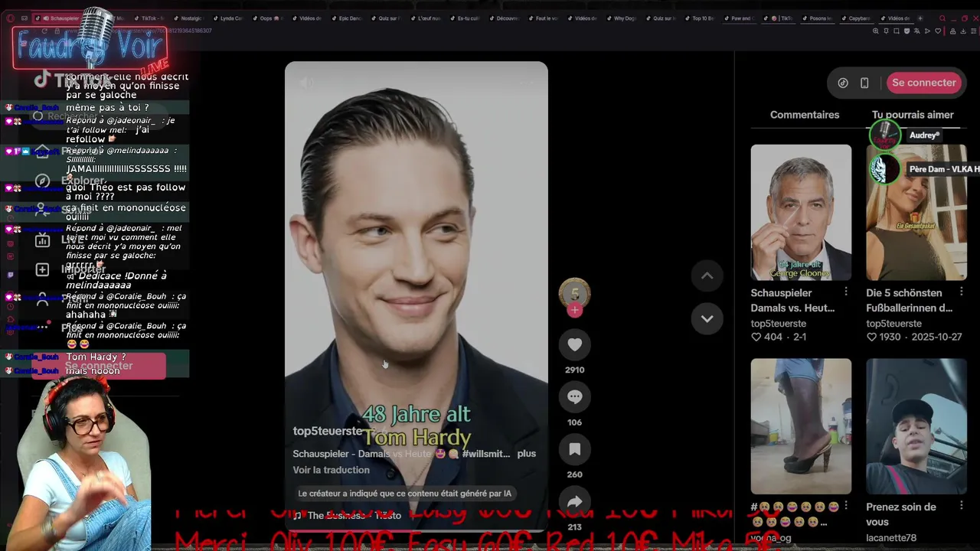Open options for Schauspieler Damals vs. Heut card

[846, 292]
